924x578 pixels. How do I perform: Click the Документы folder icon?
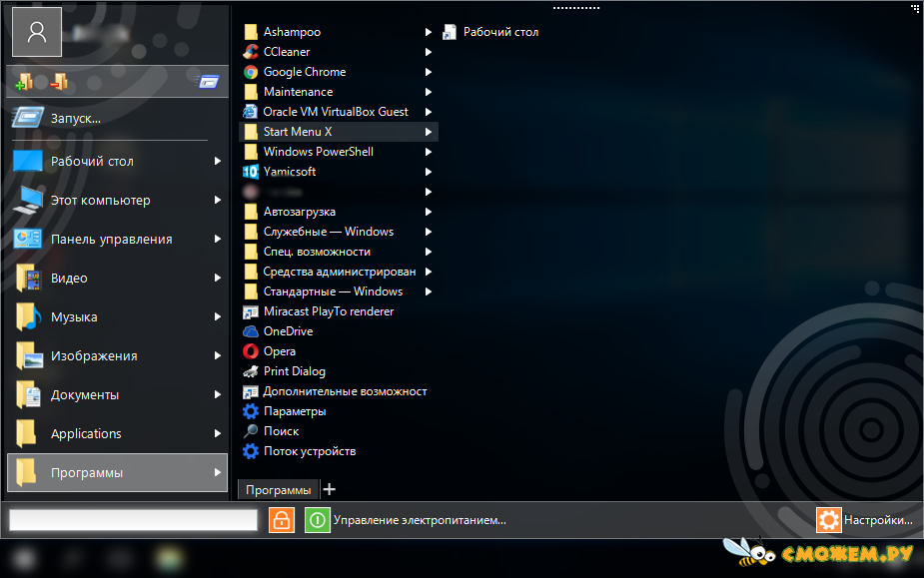point(27,394)
